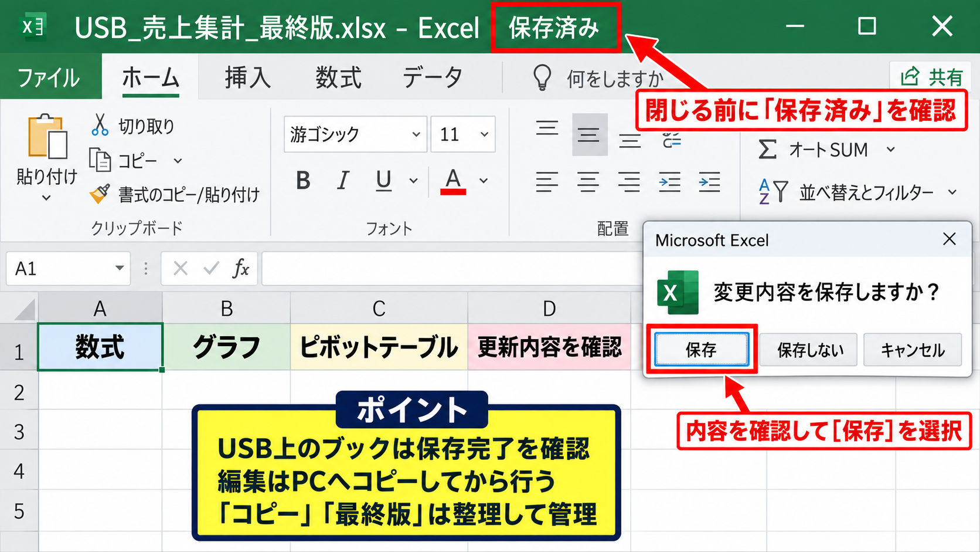Expand the 並べ替えとフィルター dropdown arrow
This screenshot has height=552, width=980.
coord(952,192)
